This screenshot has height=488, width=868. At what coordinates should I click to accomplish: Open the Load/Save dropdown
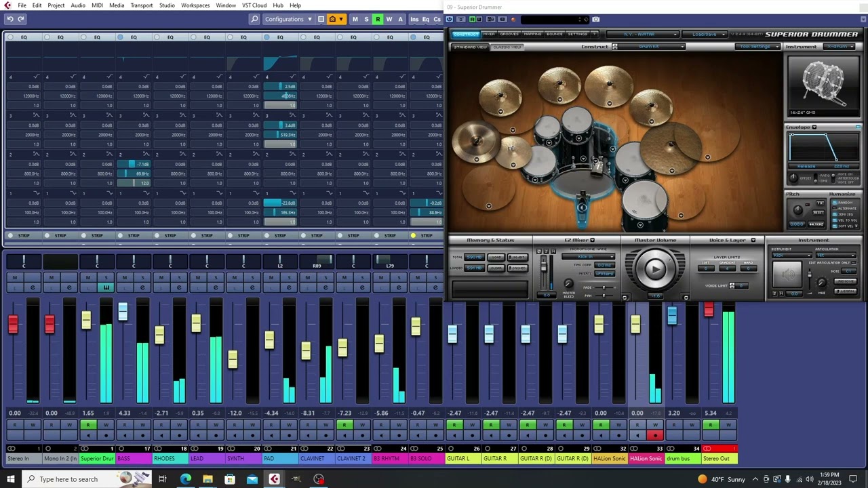point(704,34)
